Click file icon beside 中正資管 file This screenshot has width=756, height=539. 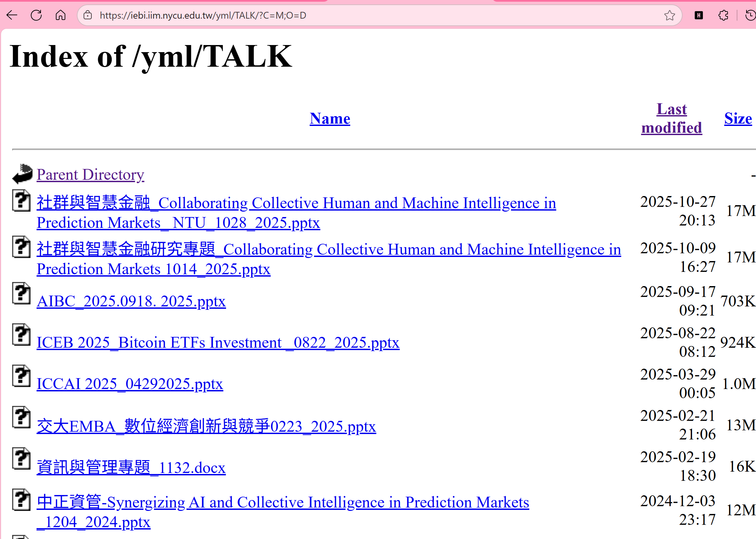tap(21, 500)
